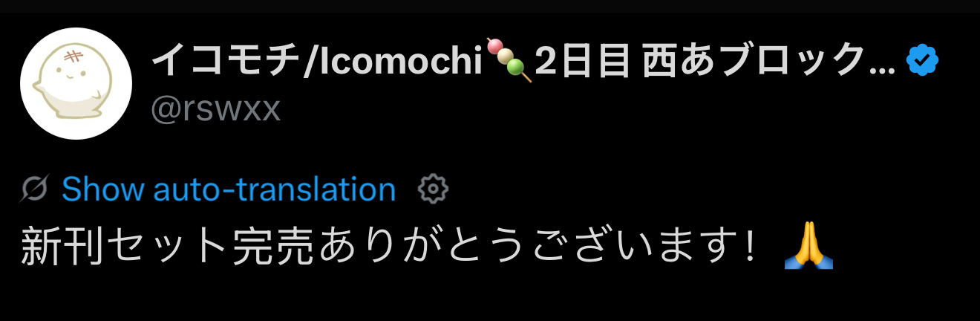Click the word Show in translation link
980x321 pixels.
pos(103,189)
